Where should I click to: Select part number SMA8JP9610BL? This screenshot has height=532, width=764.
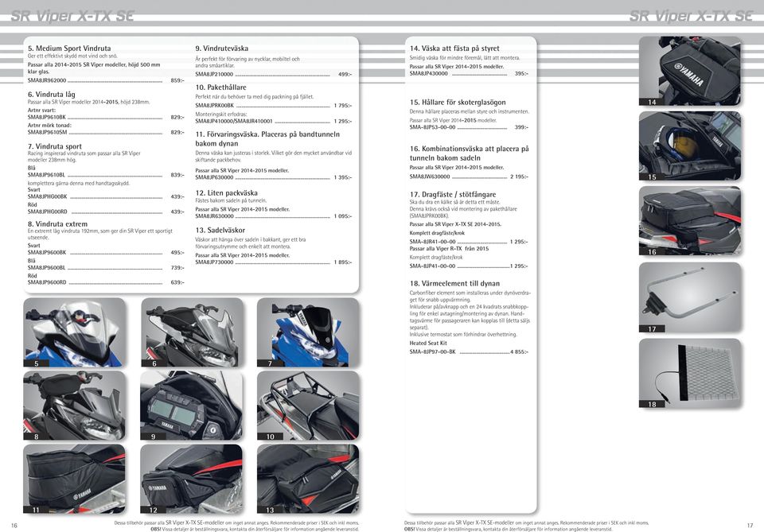[x=46, y=175]
